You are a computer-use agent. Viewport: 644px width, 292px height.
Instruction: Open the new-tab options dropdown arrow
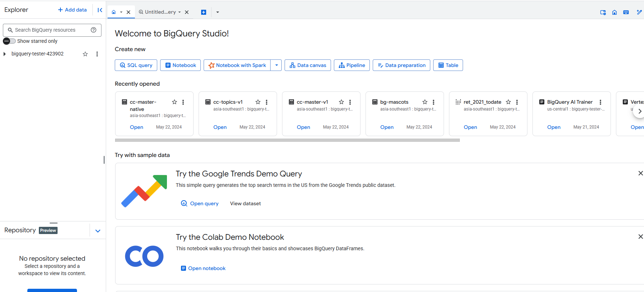coord(218,12)
